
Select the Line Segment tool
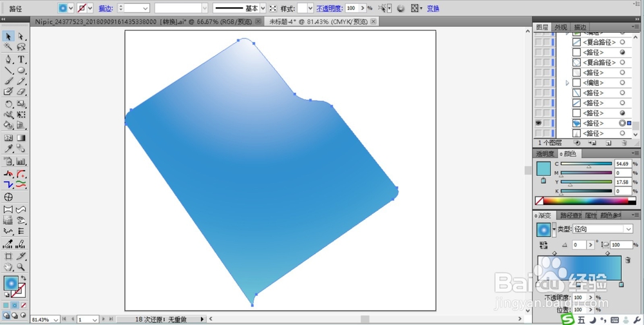[8, 70]
